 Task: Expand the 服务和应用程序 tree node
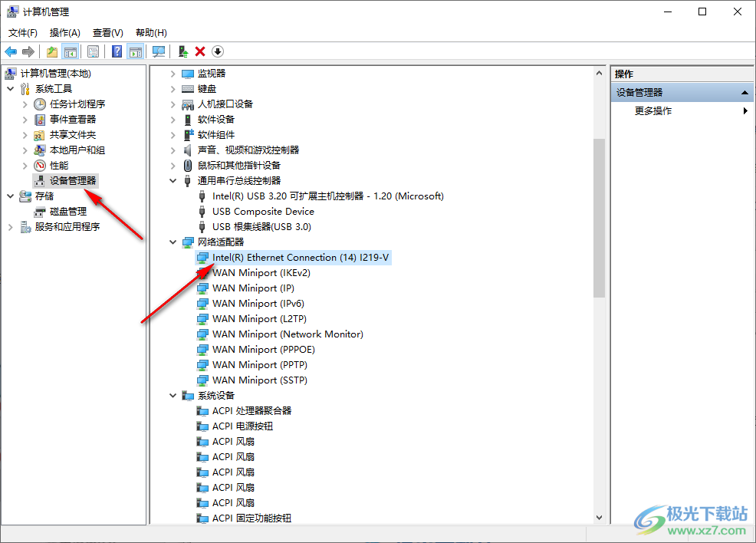11,227
